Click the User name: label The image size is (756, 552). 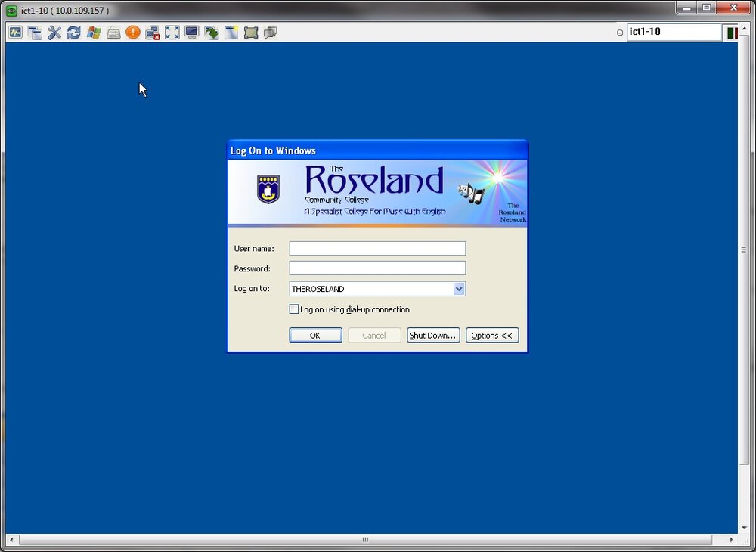(254, 249)
